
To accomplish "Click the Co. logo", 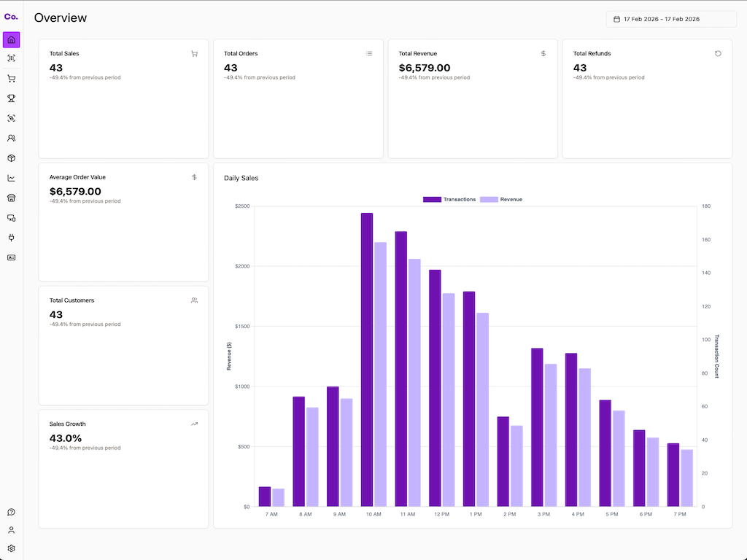I will tap(11, 17).
